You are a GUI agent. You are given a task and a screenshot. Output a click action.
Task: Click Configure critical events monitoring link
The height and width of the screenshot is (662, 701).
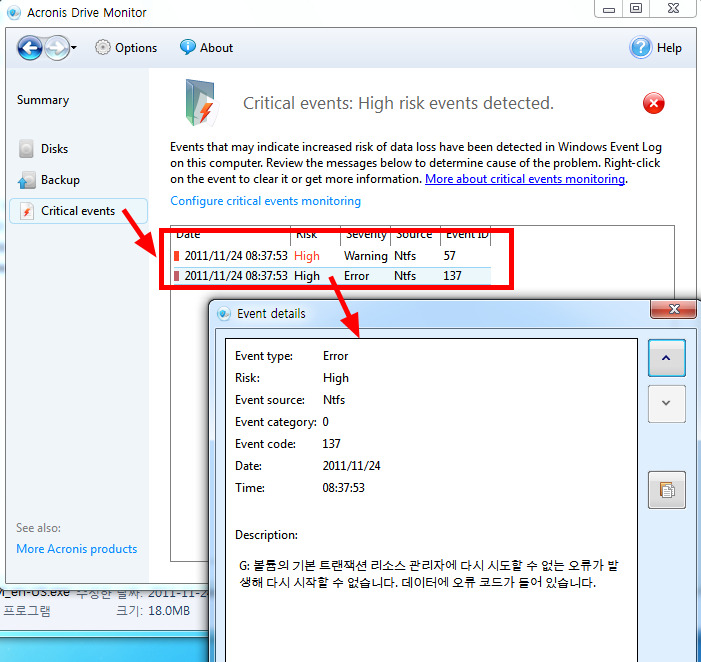265,201
